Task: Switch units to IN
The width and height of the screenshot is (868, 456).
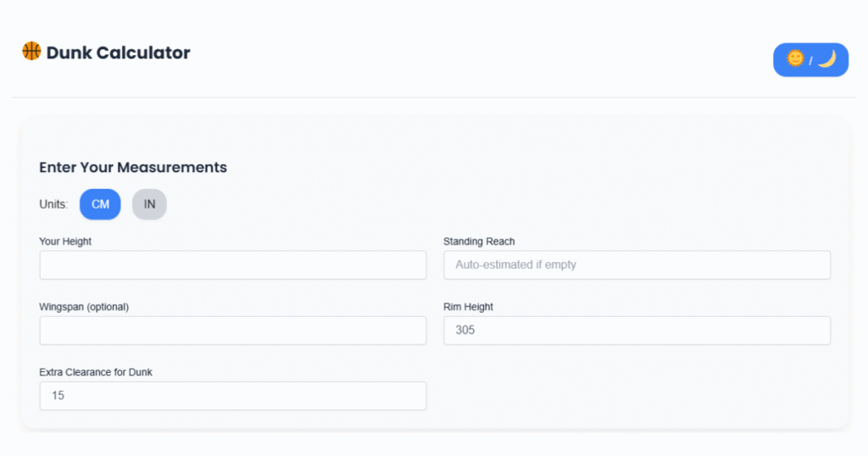Action: (149, 204)
